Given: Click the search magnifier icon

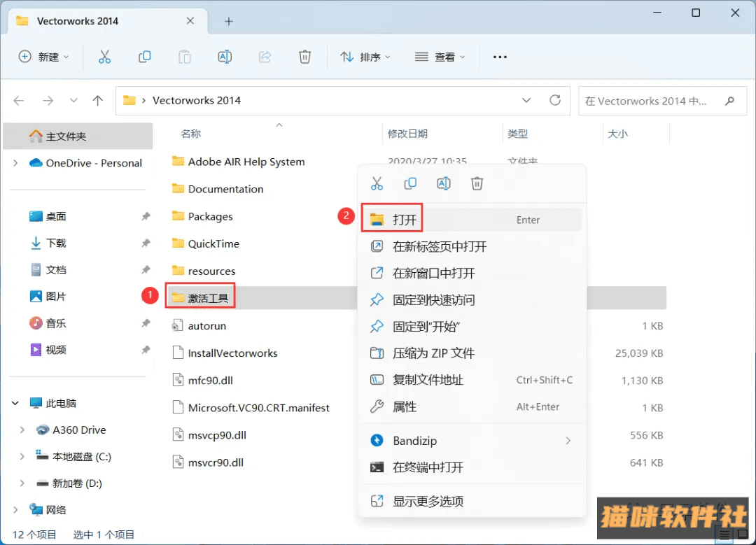Looking at the screenshot, I should click(x=729, y=101).
